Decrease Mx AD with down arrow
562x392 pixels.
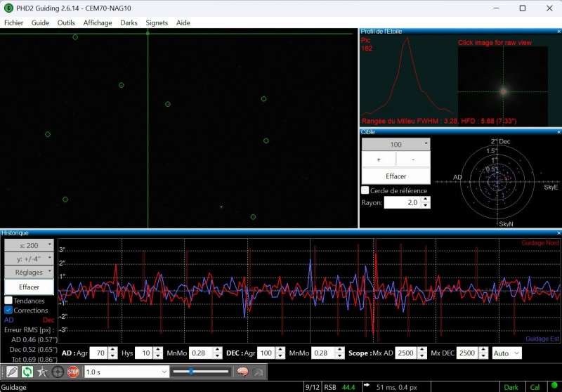coord(422,356)
